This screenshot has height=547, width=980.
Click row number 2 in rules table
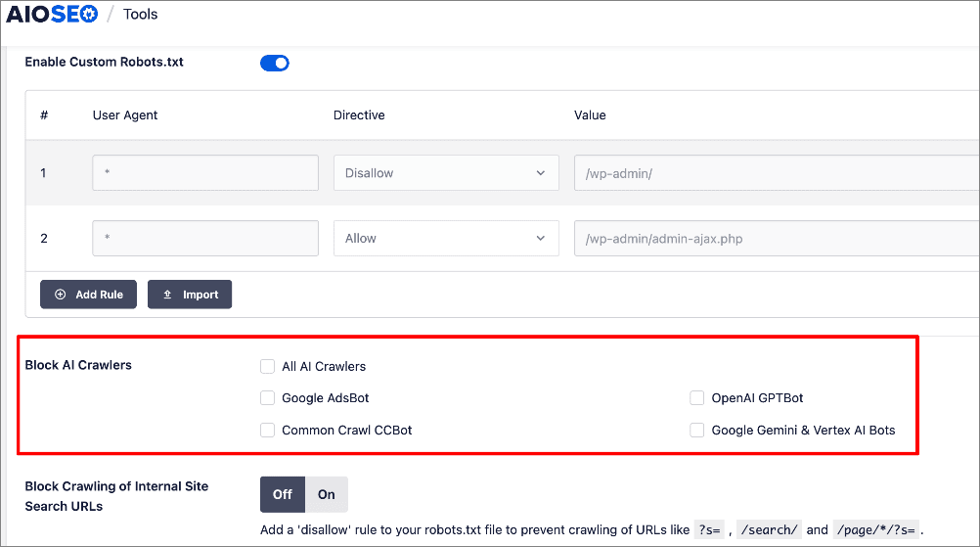(44, 238)
